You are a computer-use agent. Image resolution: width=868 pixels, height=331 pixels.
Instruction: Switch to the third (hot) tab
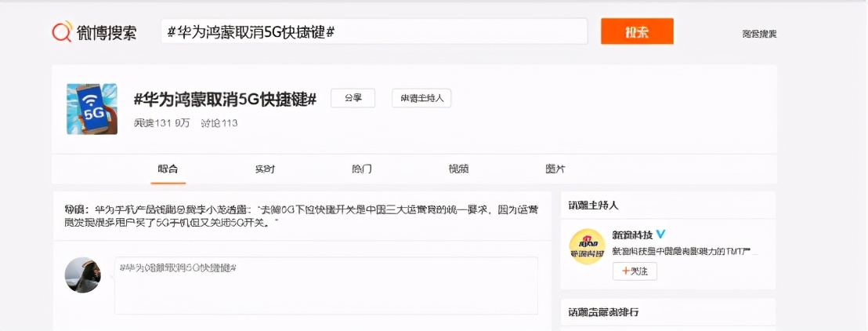coord(362,169)
